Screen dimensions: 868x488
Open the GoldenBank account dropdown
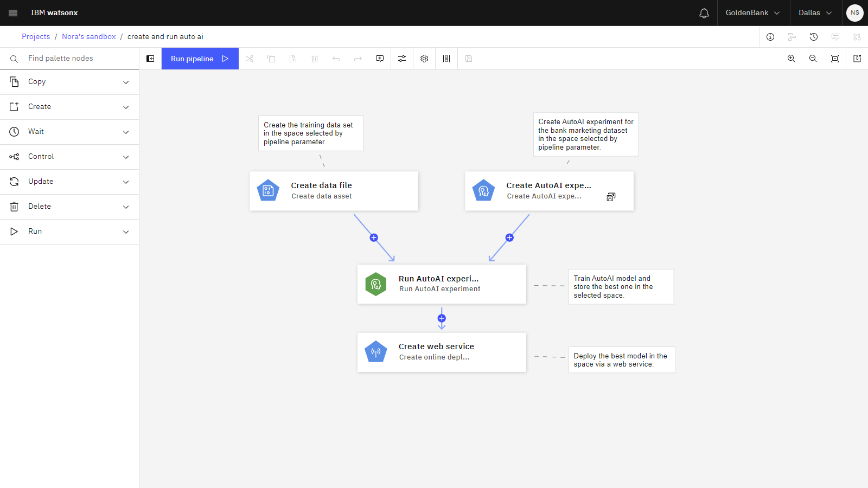point(752,13)
